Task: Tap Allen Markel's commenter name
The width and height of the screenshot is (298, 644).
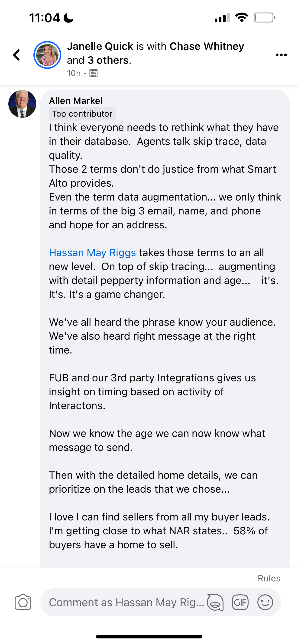Action: click(x=76, y=101)
